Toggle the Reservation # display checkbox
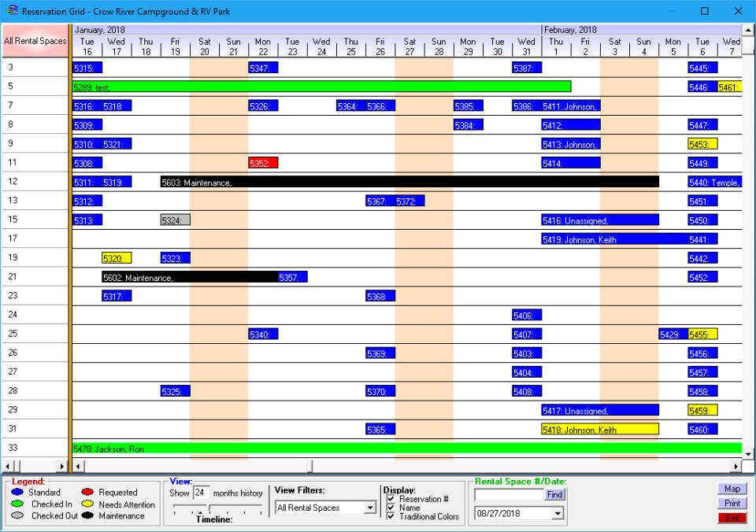 click(x=391, y=499)
